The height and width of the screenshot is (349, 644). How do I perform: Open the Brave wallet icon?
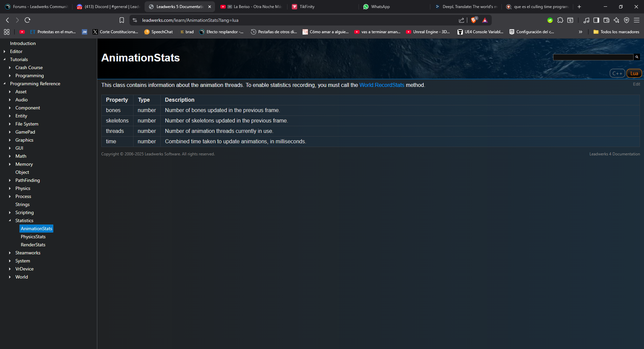coord(606,20)
